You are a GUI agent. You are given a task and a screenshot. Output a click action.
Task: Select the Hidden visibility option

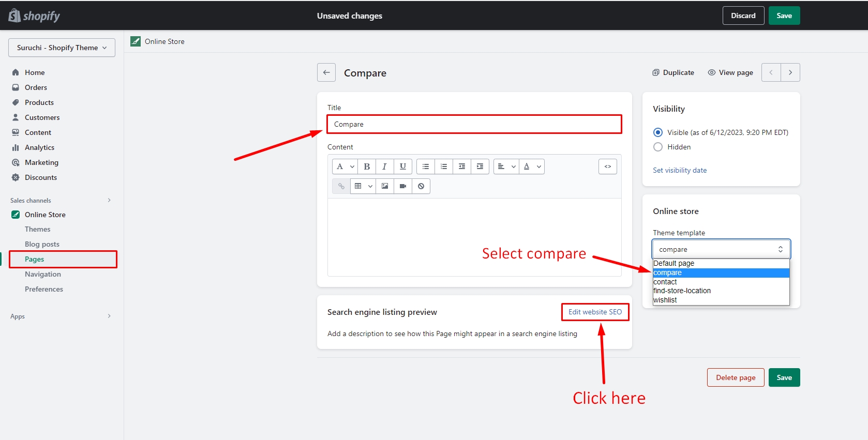coord(658,147)
